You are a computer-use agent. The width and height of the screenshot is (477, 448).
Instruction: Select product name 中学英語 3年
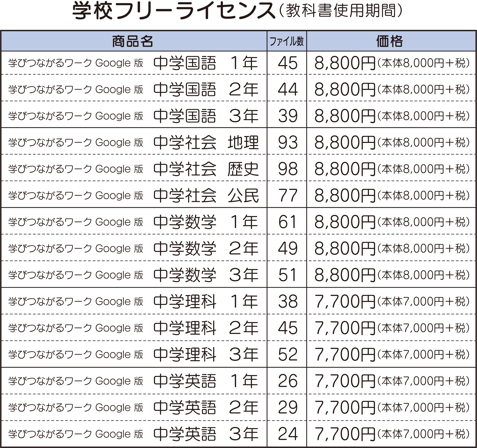pos(206,434)
